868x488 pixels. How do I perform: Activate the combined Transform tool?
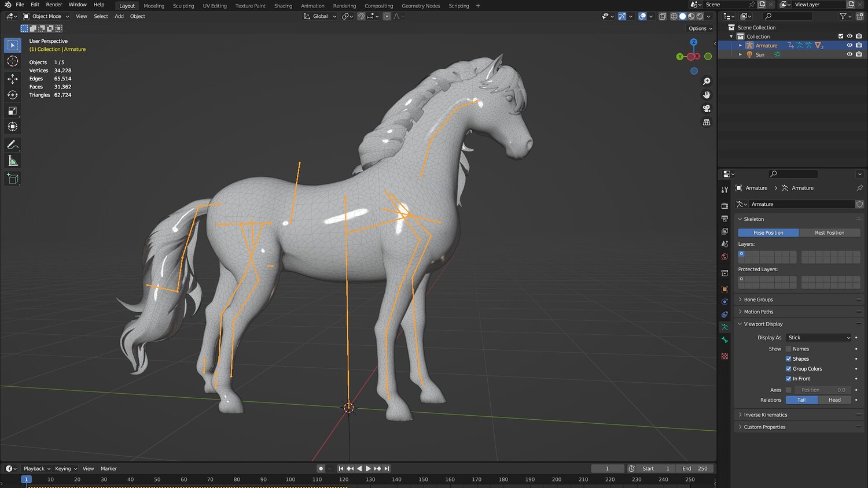click(x=12, y=127)
